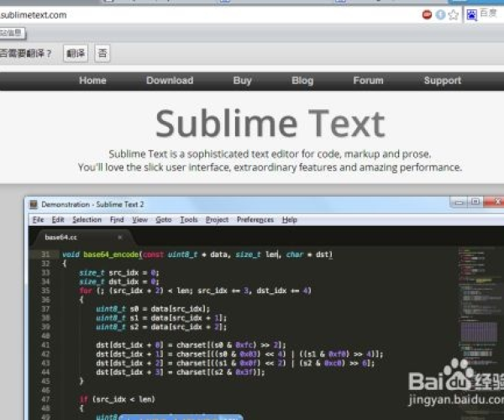The width and height of the screenshot is (504, 420).
Task: Click line number 41 in the gutter
Action: 45,345
